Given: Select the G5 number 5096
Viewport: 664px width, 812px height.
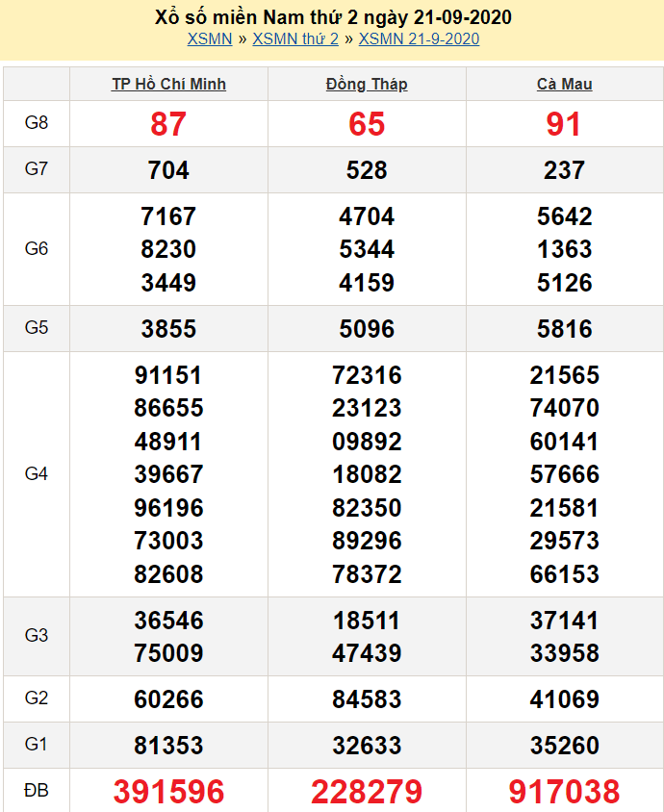Looking at the screenshot, I should (367, 329).
